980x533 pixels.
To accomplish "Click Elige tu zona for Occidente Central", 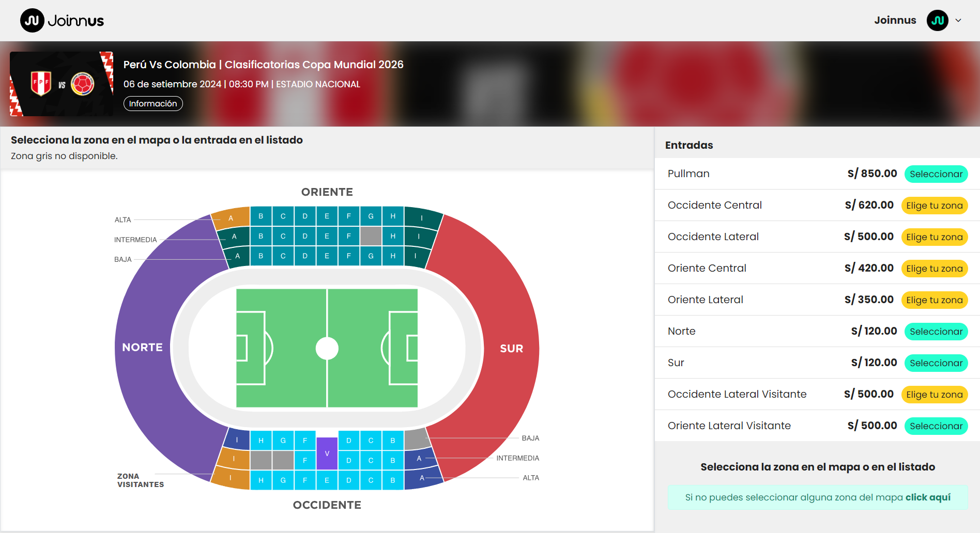I will tap(934, 206).
